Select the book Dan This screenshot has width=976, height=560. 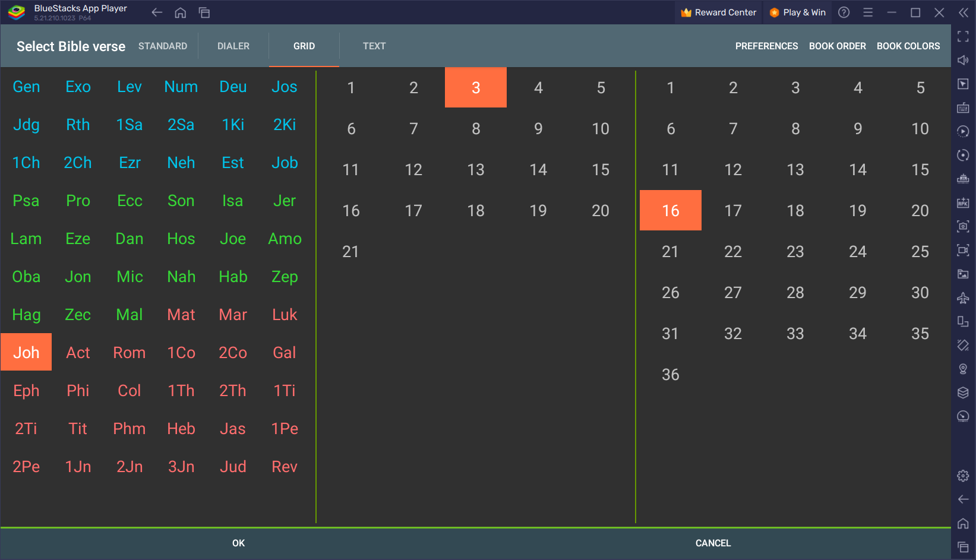click(x=129, y=239)
